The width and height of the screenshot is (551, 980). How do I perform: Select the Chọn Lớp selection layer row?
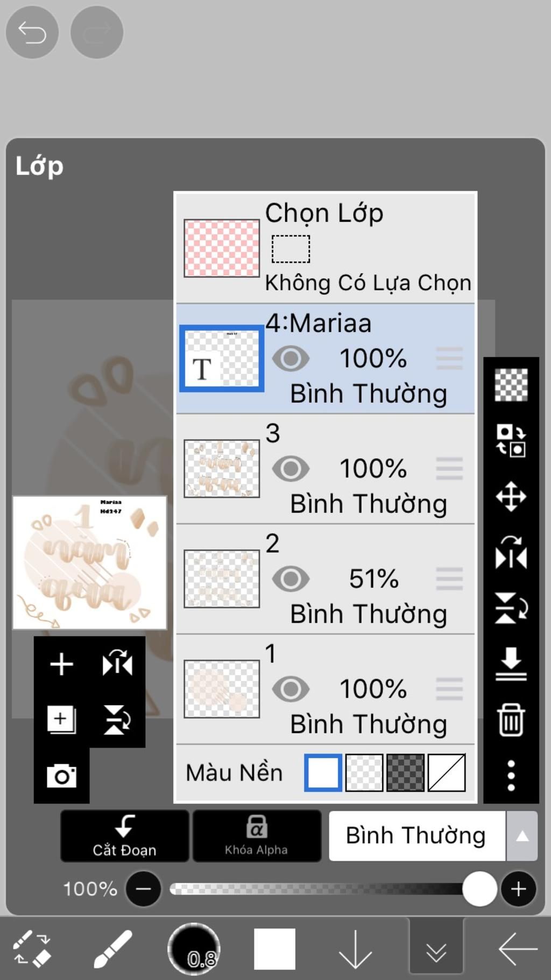point(326,248)
